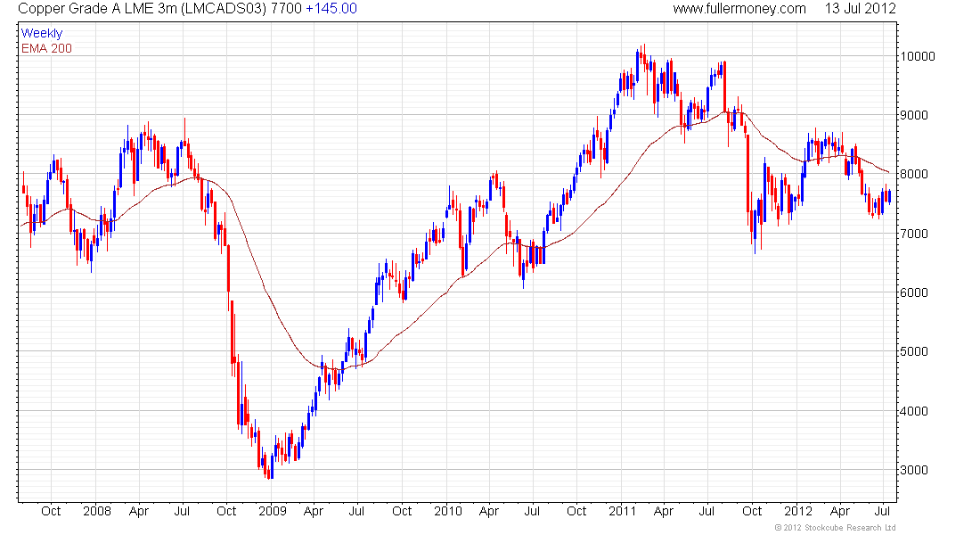Click the 2008 year label on time axis

click(x=97, y=511)
